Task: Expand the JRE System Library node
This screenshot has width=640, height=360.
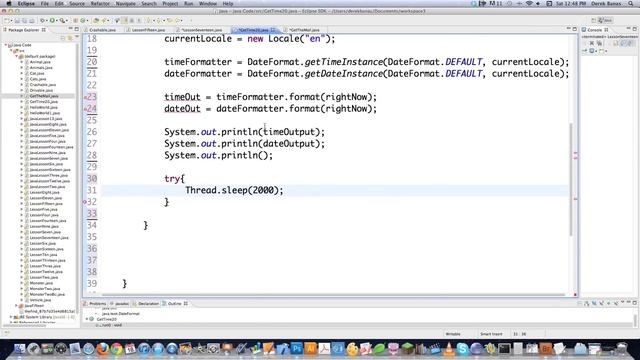Action: pyautogui.click(x=11, y=317)
